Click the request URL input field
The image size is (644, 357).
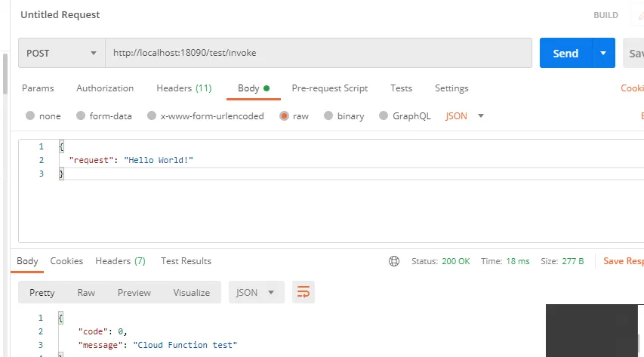[319, 53]
